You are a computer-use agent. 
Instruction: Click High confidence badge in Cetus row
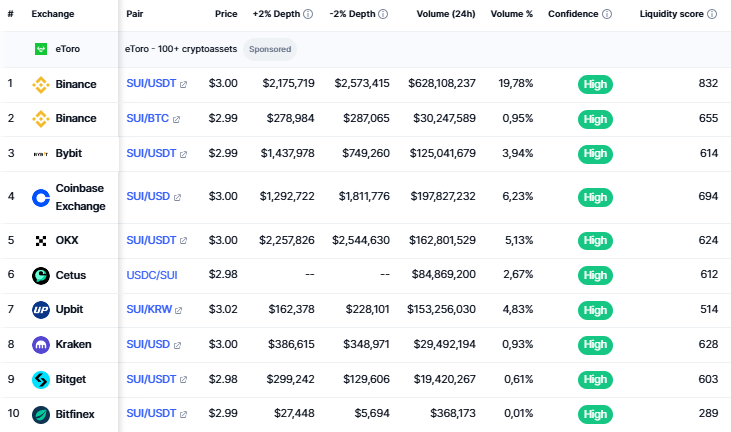pos(595,275)
